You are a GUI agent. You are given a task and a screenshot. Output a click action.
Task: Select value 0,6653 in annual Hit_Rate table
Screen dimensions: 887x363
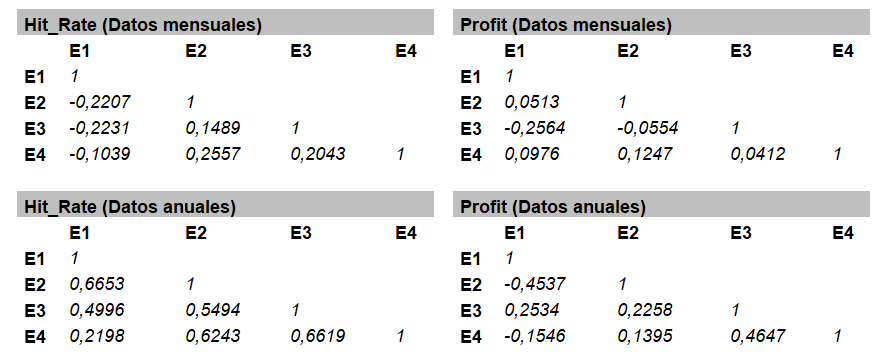pos(97,284)
